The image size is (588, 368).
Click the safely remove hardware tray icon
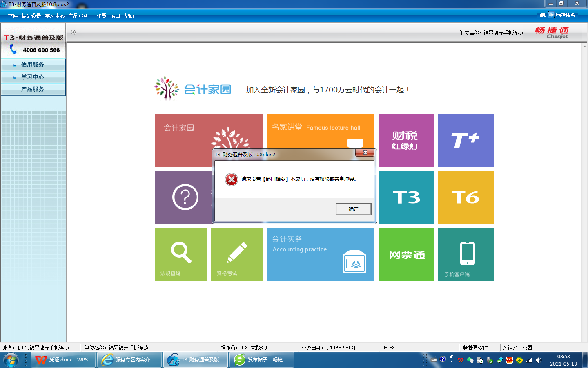[x=490, y=360]
